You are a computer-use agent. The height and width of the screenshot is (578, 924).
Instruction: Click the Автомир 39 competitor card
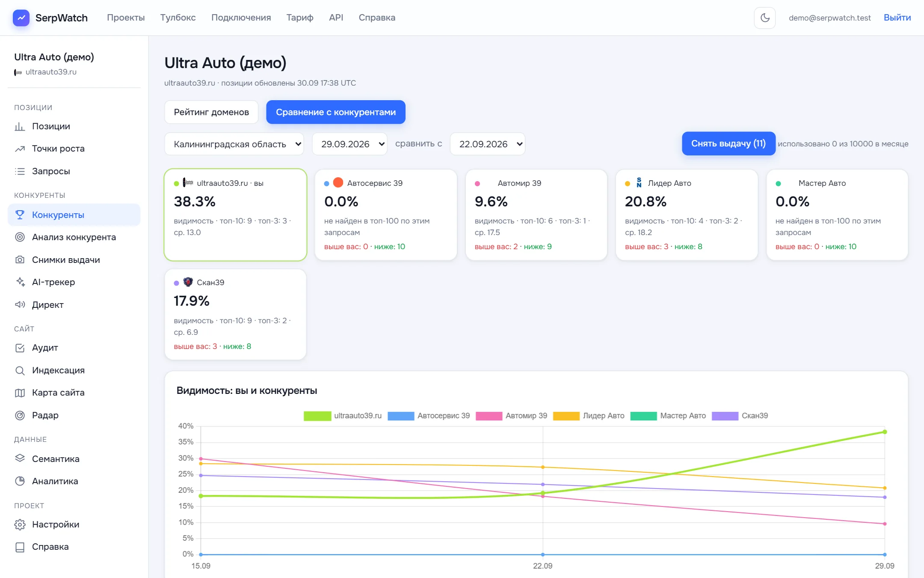tap(536, 215)
